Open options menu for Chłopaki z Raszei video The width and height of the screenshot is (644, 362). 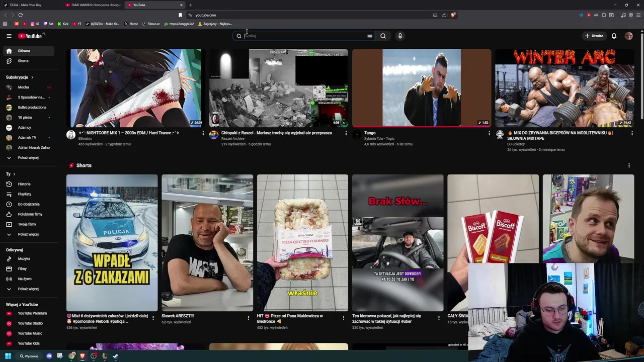346,133
